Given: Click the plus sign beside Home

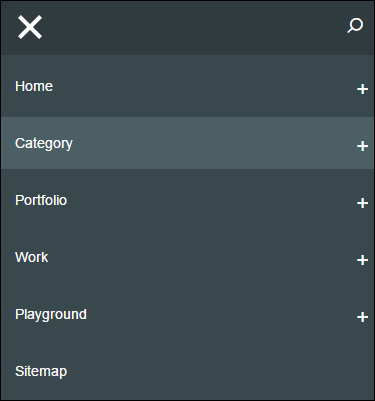Looking at the screenshot, I should point(362,89).
